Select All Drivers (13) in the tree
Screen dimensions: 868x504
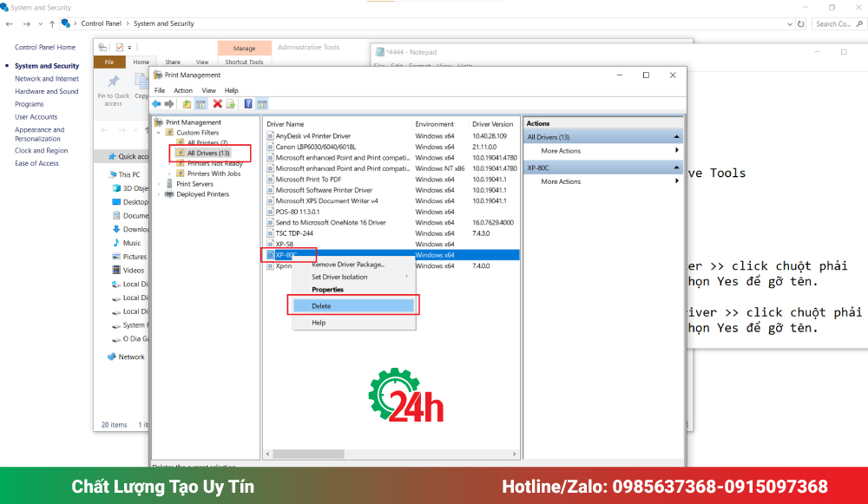point(208,154)
